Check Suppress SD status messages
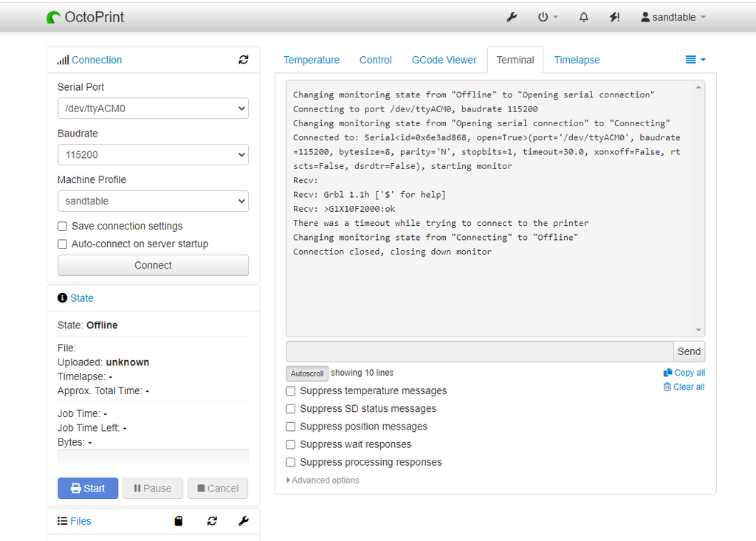Screen dimensions: 756x541 pyautogui.click(x=291, y=408)
